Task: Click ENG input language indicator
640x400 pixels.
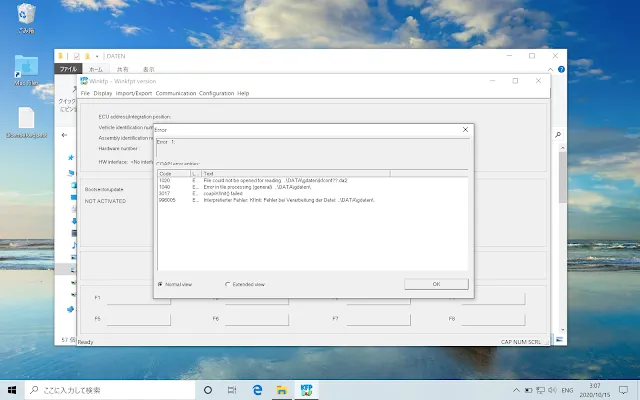Action: pos(567,391)
